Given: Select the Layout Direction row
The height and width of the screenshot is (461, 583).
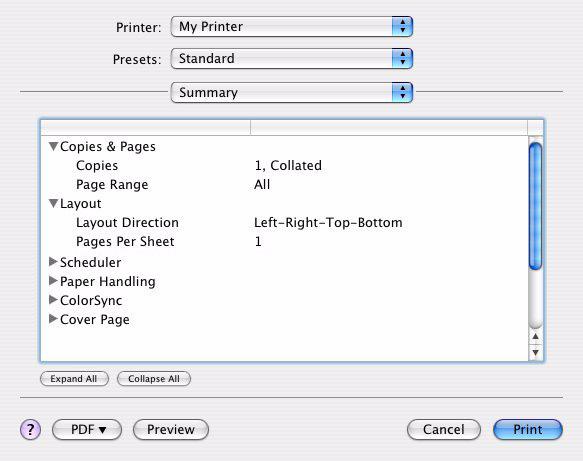Looking at the screenshot, I should pos(284,222).
